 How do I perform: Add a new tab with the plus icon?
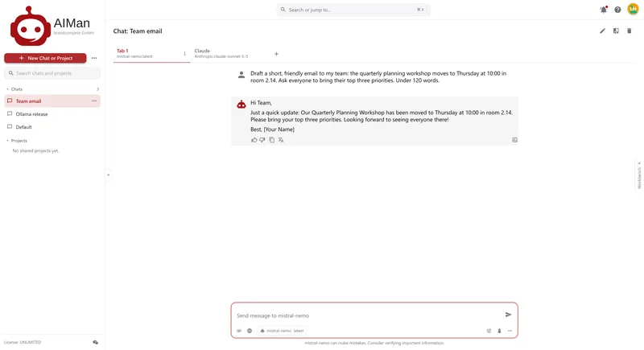pos(276,54)
